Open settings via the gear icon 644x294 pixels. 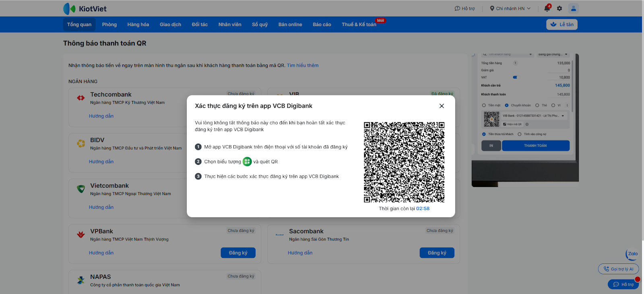tap(559, 8)
